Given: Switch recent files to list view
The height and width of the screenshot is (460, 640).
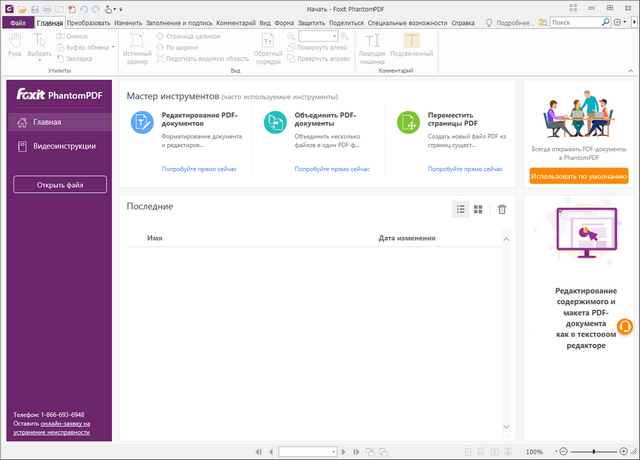Looking at the screenshot, I should [461, 209].
